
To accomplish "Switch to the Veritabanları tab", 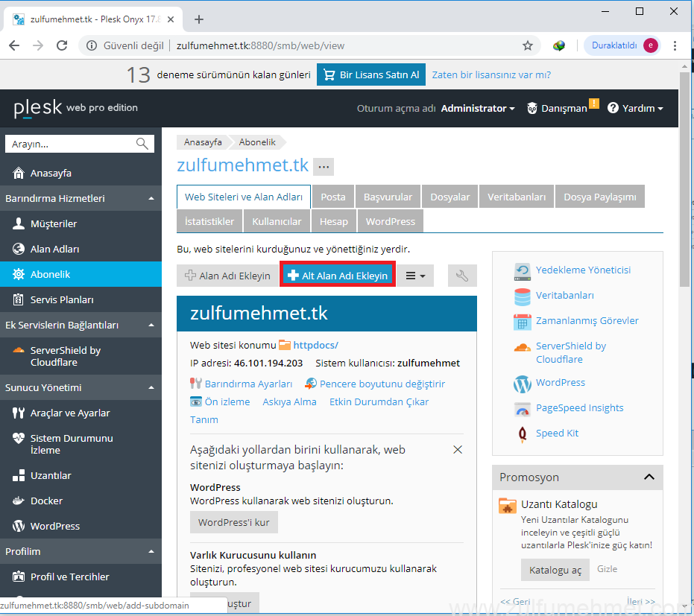I will click(x=517, y=197).
